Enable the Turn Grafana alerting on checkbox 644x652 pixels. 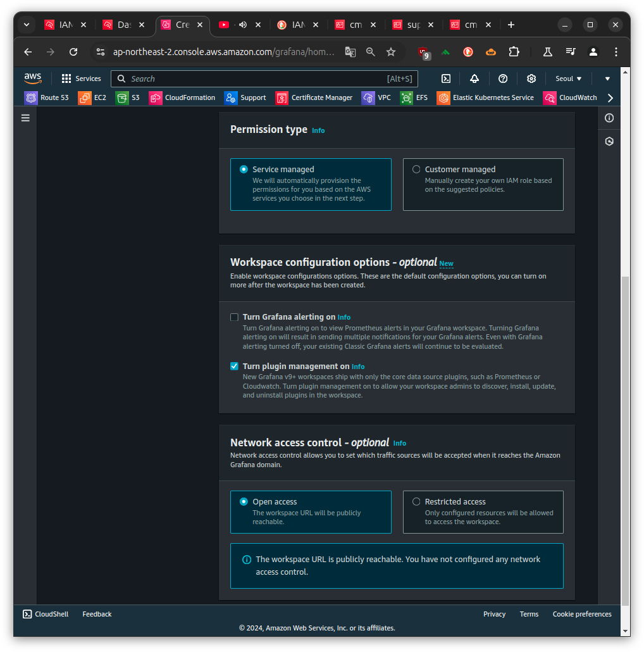234,317
